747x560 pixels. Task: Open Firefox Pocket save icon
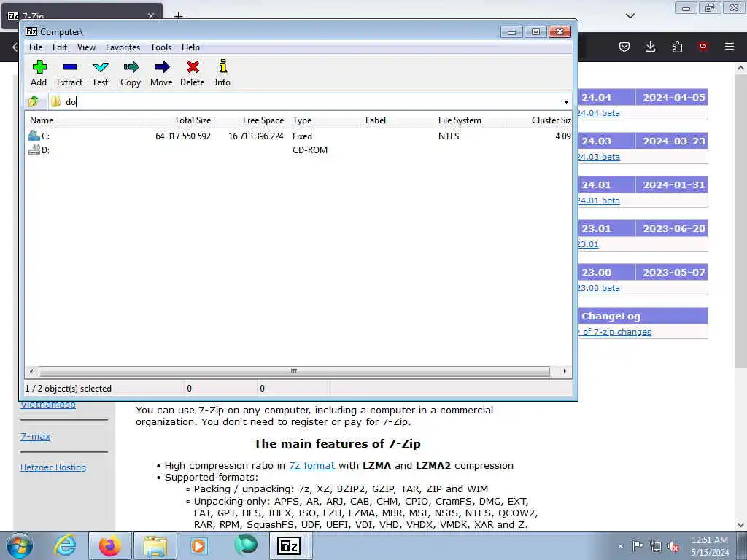624,47
